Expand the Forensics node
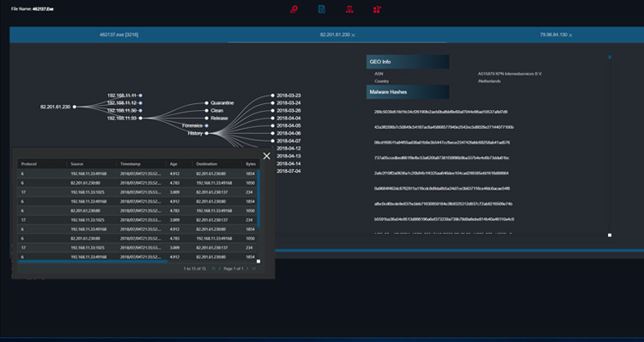This screenshot has width=644, height=342. 207,125
